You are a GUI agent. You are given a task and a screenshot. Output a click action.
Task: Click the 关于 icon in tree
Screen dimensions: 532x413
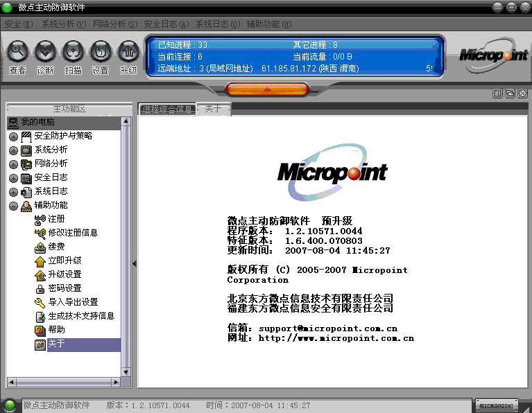click(x=40, y=345)
